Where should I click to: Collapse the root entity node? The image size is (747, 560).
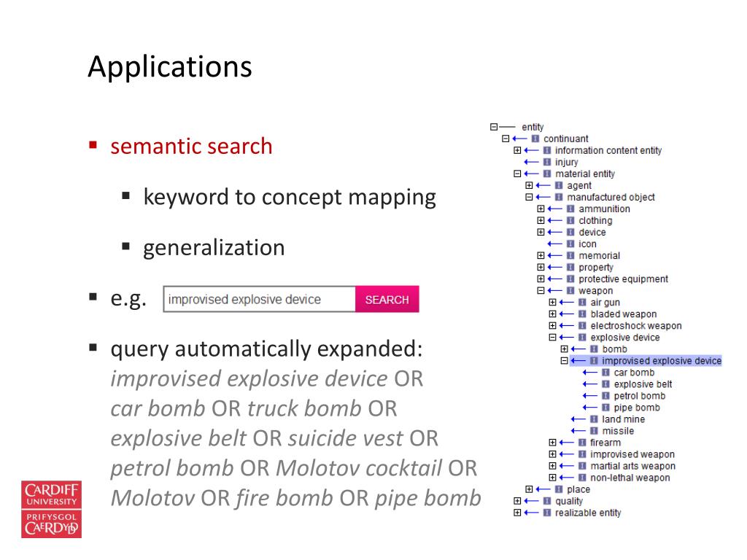(494, 127)
